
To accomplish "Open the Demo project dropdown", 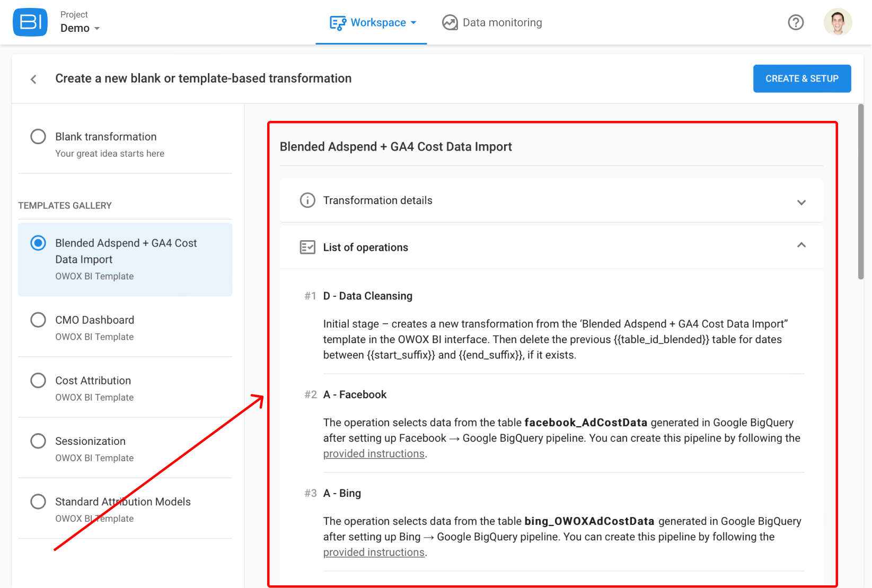I will pos(80,28).
